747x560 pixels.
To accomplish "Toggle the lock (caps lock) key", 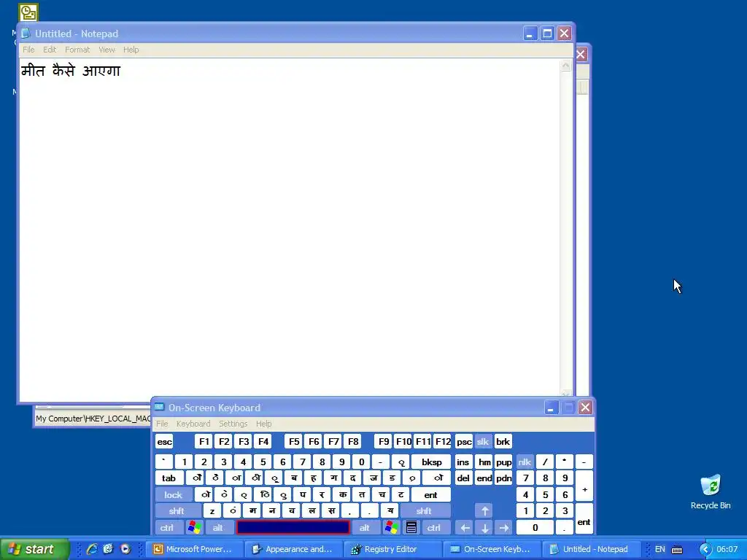I will 174,495.
